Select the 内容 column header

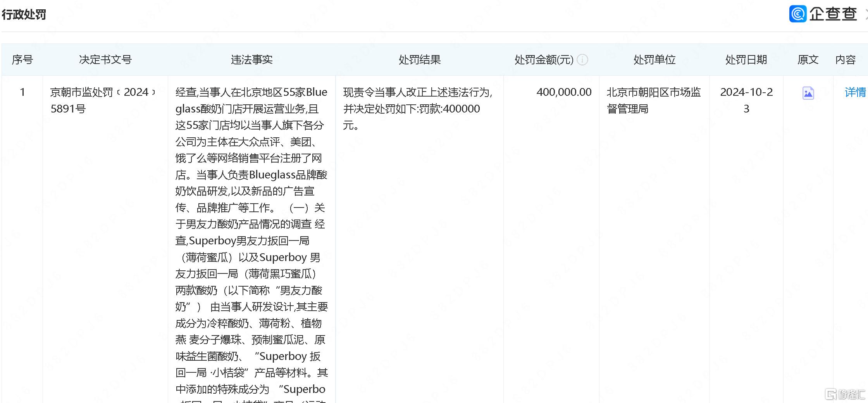pos(846,60)
